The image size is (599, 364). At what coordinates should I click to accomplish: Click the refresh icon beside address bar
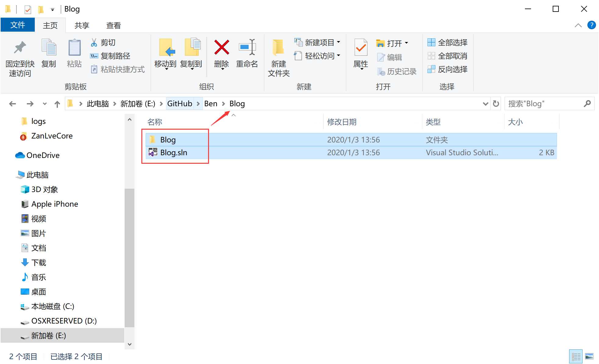[x=496, y=104]
